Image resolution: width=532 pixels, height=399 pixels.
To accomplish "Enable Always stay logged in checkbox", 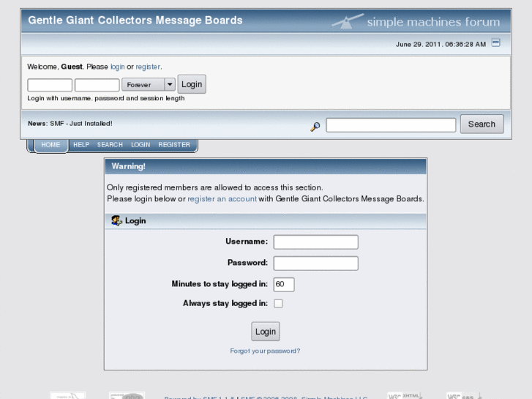I will 278,303.
